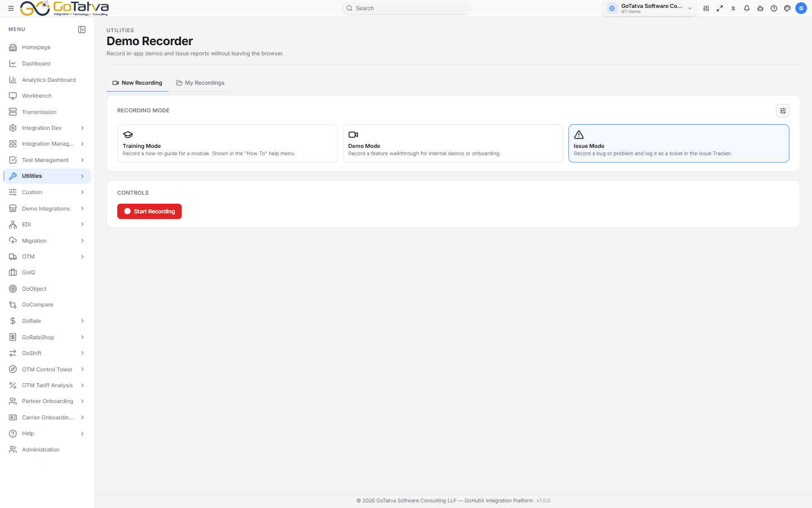
Task: Select Training Mode recording option
Action: [x=228, y=143]
